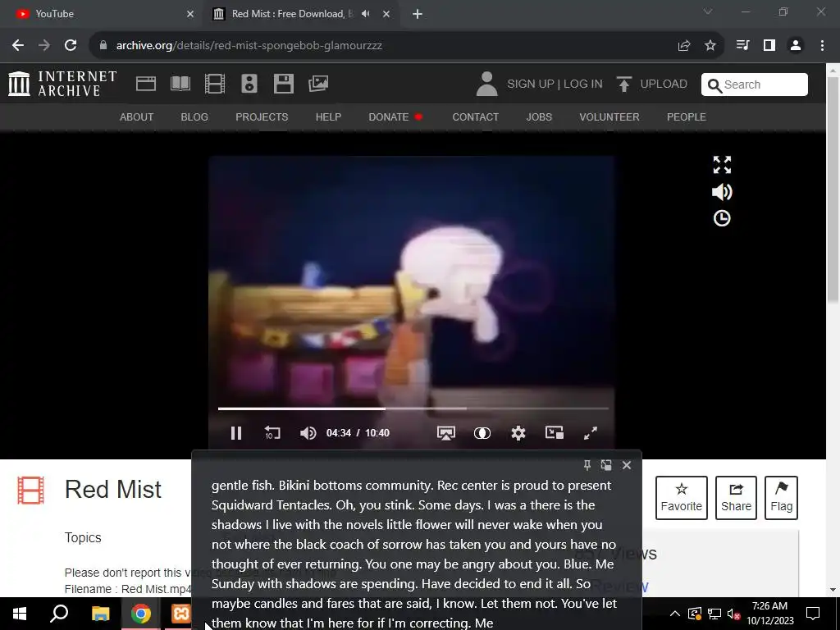This screenshot has width=840, height=630.
Task: Mute the video player volume
Action: click(308, 433)
